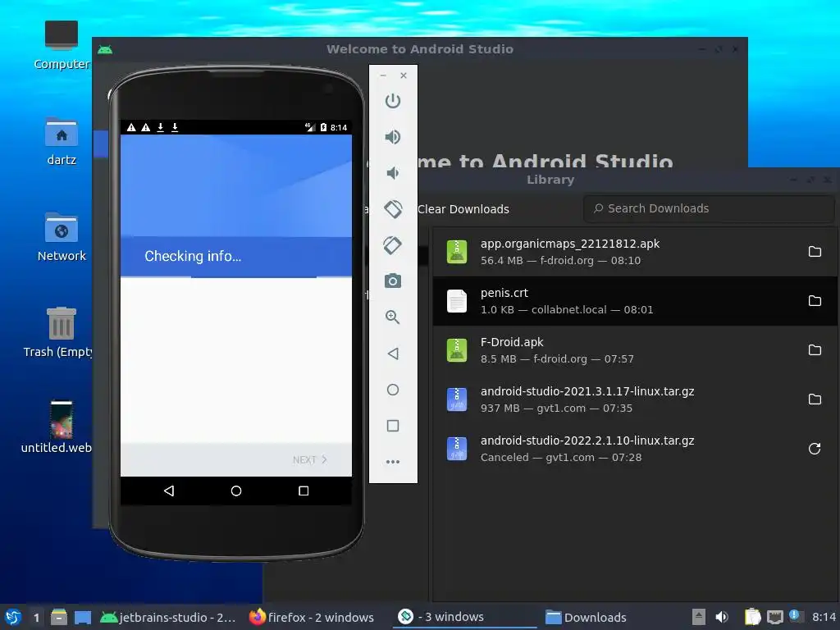Click the taskbar volume speaker icon
840x630 pixels.
722,617
